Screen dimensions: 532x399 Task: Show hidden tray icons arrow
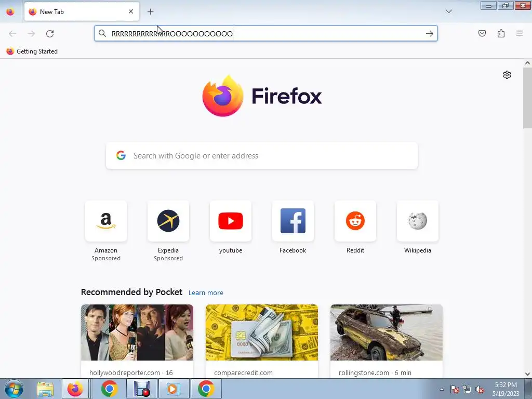tap(442, 390)
